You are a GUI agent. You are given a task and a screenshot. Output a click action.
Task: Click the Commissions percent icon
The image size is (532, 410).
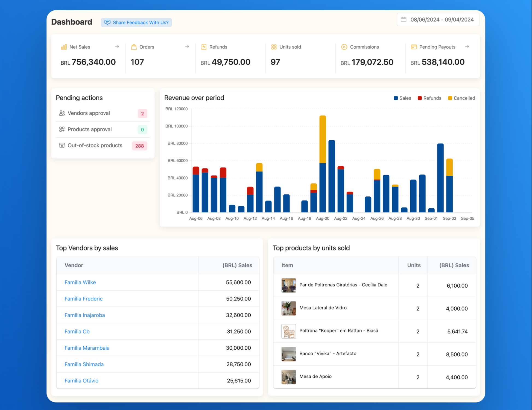click(x=344, y=47)
